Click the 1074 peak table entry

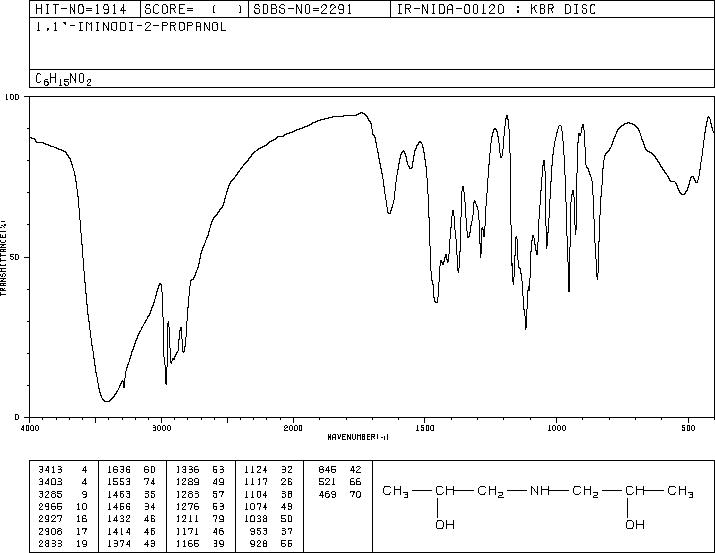pos(269,506)
